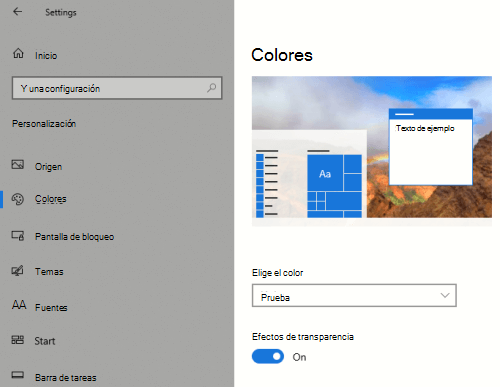Focus the 'Y una configuración' search box

coord(117,88)
